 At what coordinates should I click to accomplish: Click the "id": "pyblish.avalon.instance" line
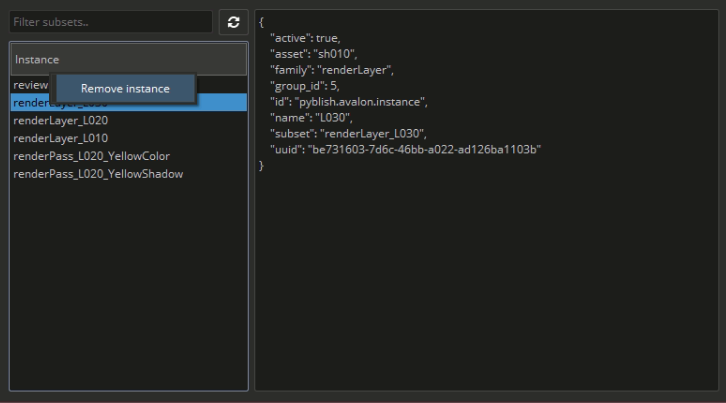click(x=349, y=102)
